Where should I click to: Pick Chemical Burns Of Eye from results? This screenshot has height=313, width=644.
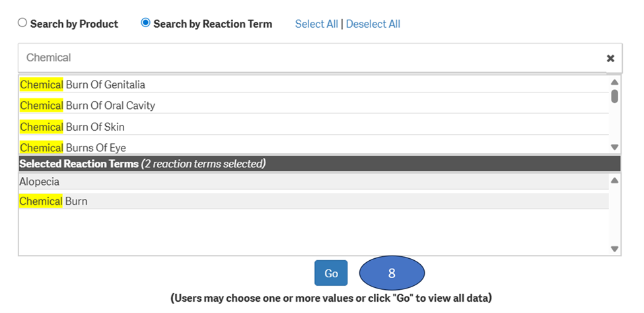(73, 147)
